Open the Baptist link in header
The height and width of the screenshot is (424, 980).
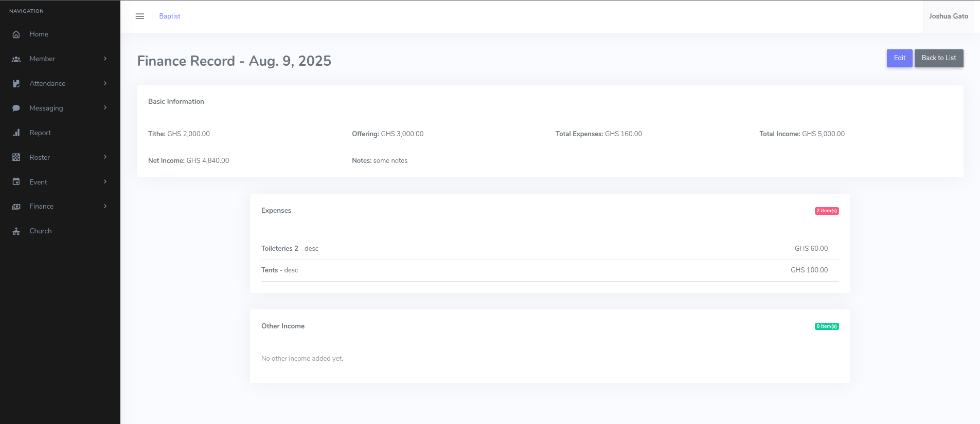(x=170, y=16)
